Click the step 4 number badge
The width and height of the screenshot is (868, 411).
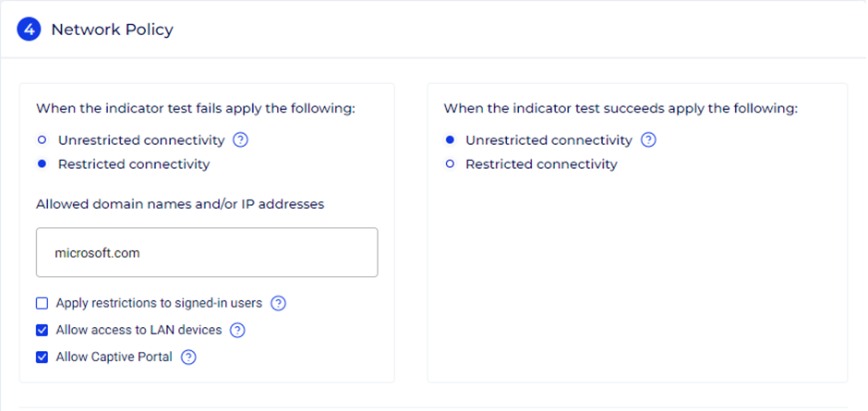(29, 30)
